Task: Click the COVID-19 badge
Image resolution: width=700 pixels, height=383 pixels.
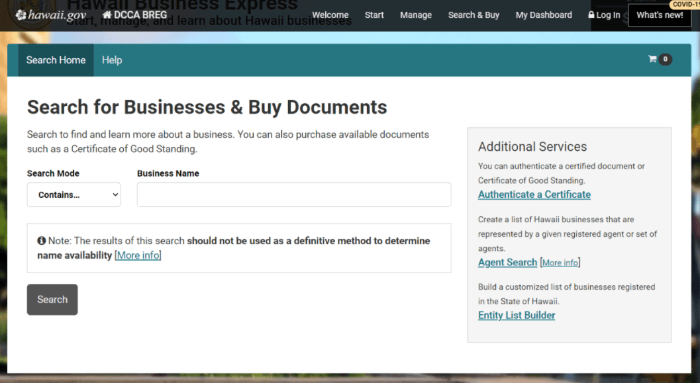Action: (x=685, y=4)
